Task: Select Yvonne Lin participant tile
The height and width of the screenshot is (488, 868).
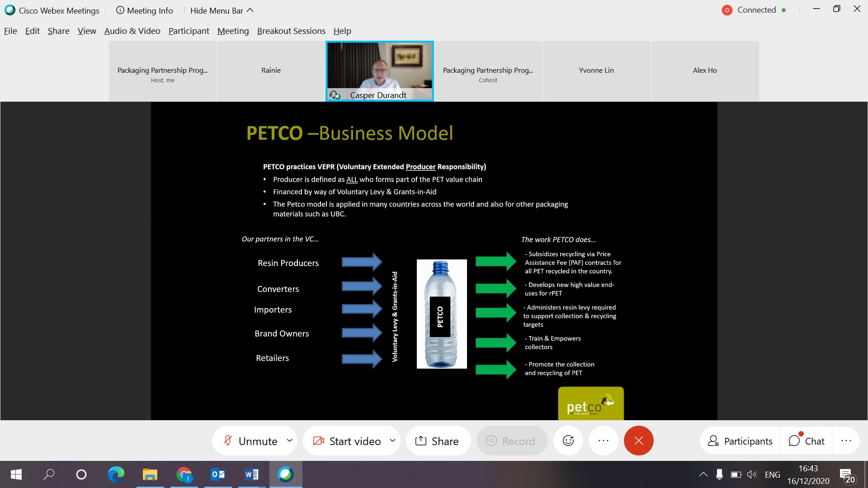Action: 597,71
